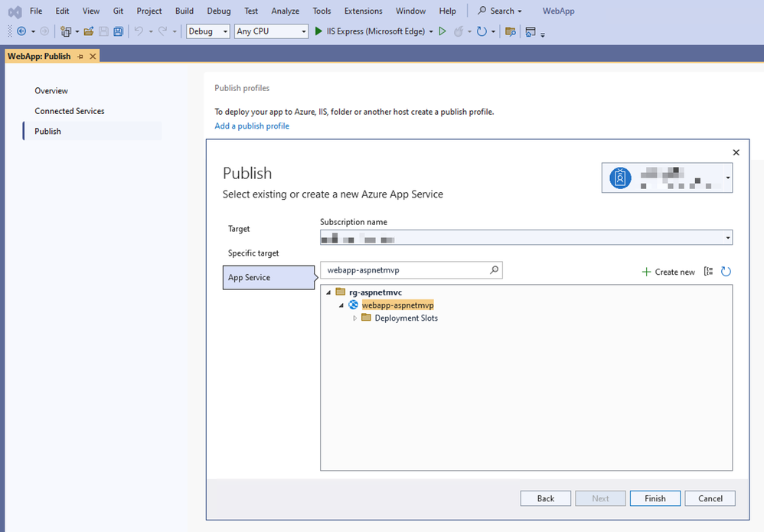Image resolution: width=764 pixels, height=532 pixels.
Task: Click the Visual Studio logo icon
Action: pos(15,11)
